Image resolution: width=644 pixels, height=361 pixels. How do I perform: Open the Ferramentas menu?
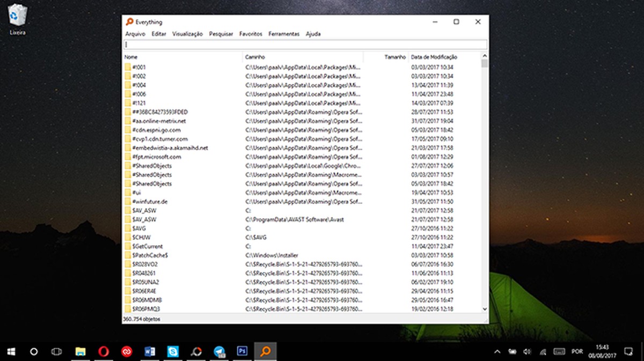[x=284, y=33]
